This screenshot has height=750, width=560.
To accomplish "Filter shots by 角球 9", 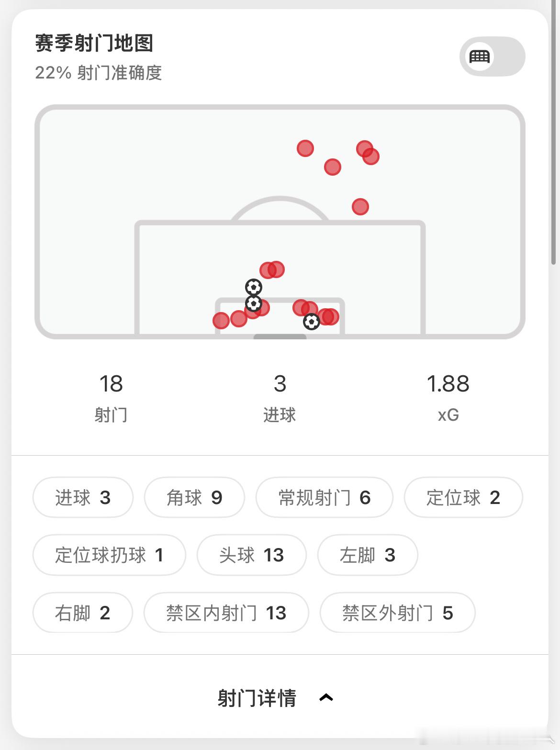I will (194, 497).
